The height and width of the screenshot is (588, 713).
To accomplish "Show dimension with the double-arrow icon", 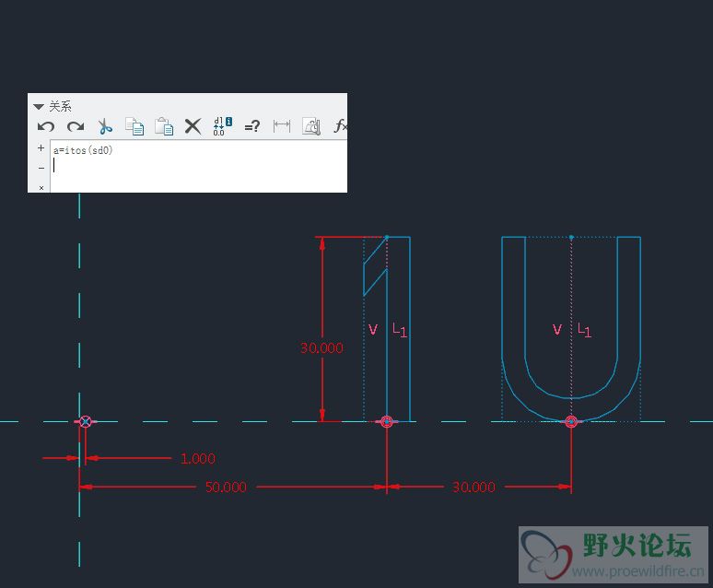I will [x=282, y=126].
